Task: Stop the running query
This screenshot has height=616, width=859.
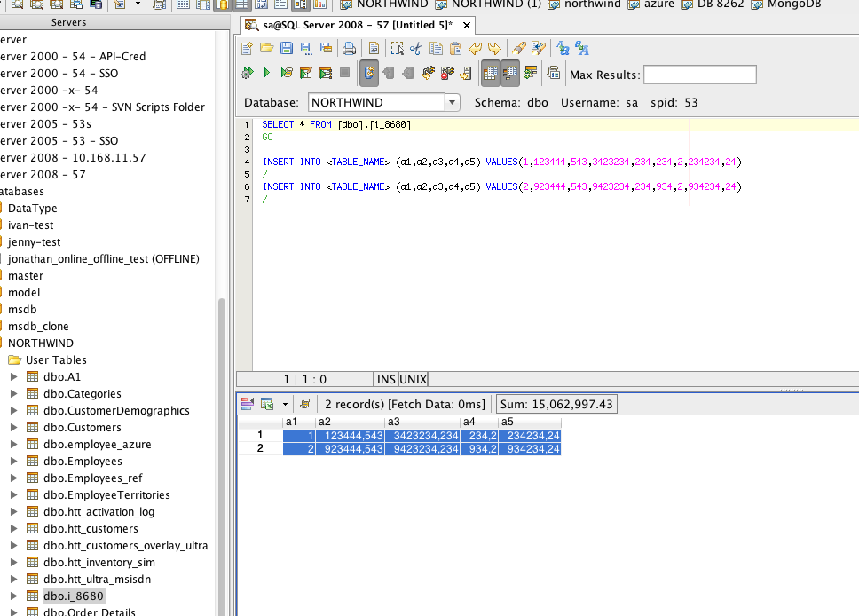Action: click(344, 73)
